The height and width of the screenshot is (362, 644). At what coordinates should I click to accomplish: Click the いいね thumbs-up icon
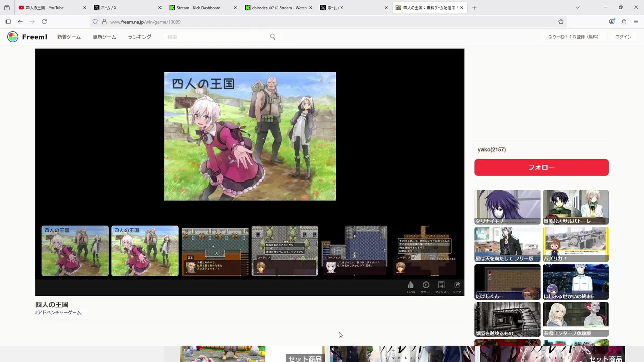click(411, 285)
